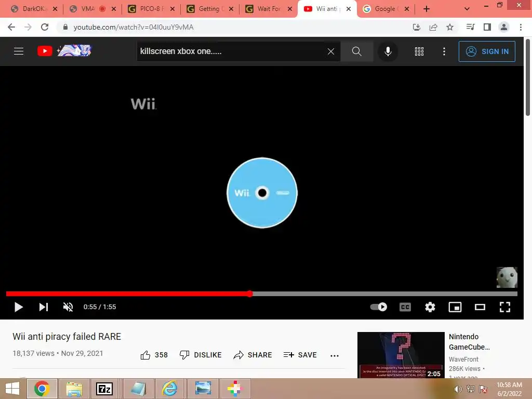Click the page vertical scrollbar
The image size is (532, 399).
coord(528,78)
